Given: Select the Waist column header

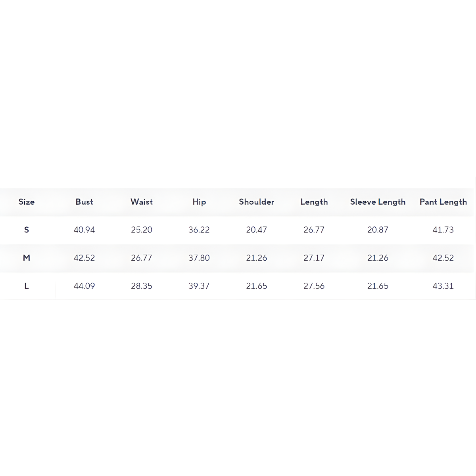Looking at the screenshot, I should (x=142, y=202).
